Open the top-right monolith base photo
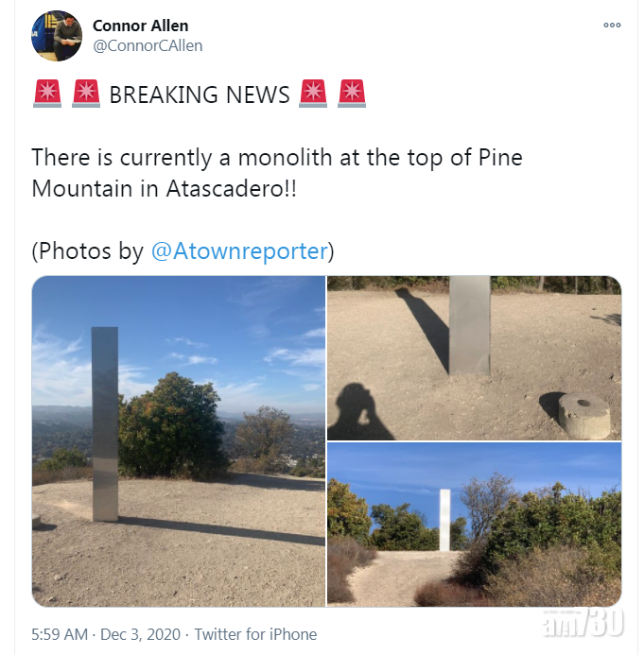Screen dimensions: 644x655 pyautogui.click(x=474, y=357)
